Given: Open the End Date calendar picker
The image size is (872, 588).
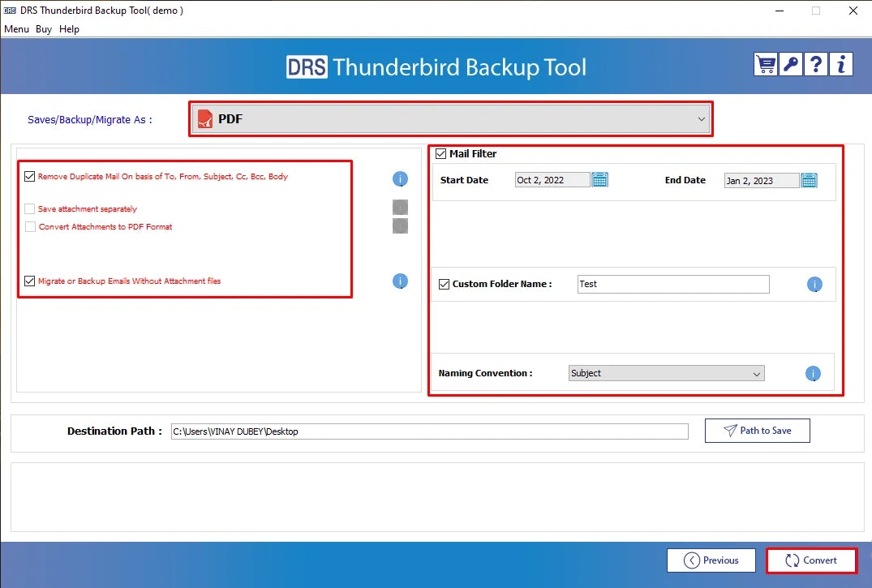Looking at the screenshot, I should 809,180.
